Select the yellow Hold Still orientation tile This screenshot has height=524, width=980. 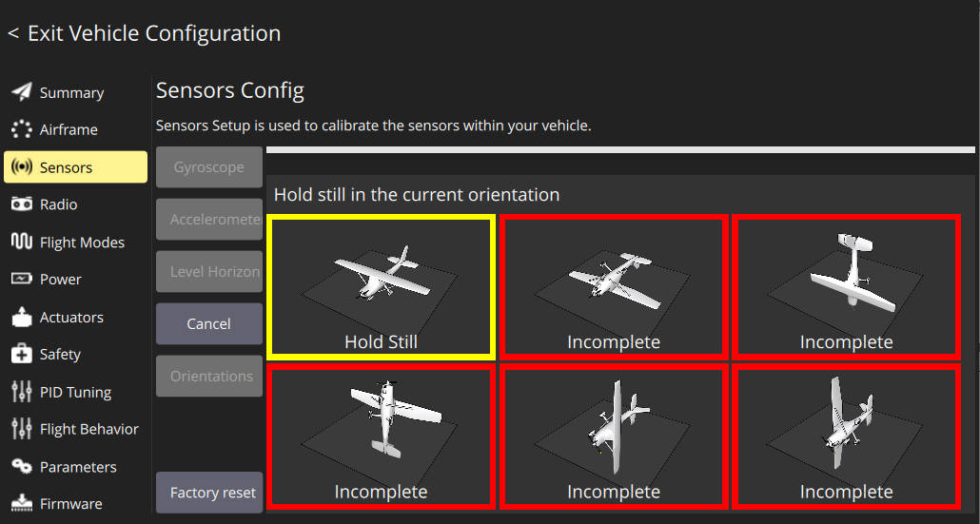(x=382, y=287)
